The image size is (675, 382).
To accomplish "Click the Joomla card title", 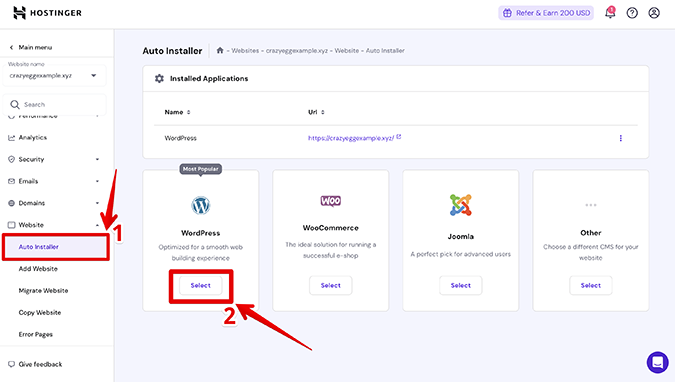I will coord(461,236).
